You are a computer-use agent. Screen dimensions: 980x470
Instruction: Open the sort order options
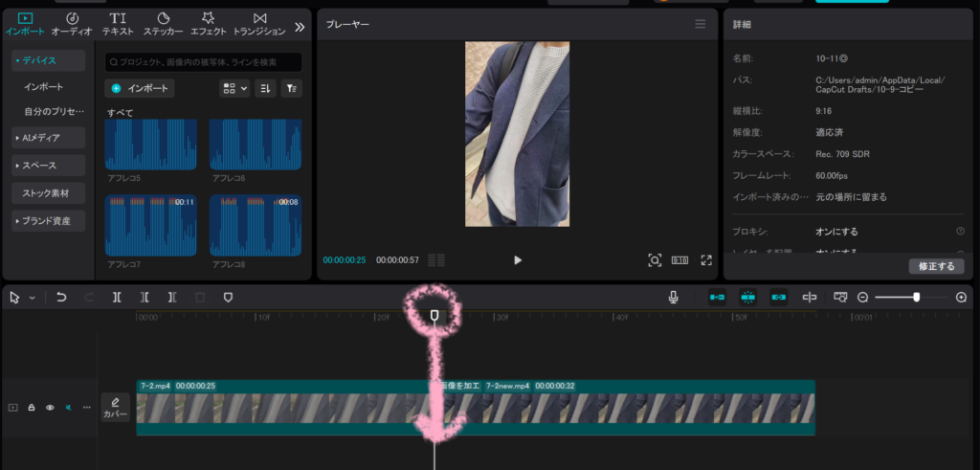point(265,89)
